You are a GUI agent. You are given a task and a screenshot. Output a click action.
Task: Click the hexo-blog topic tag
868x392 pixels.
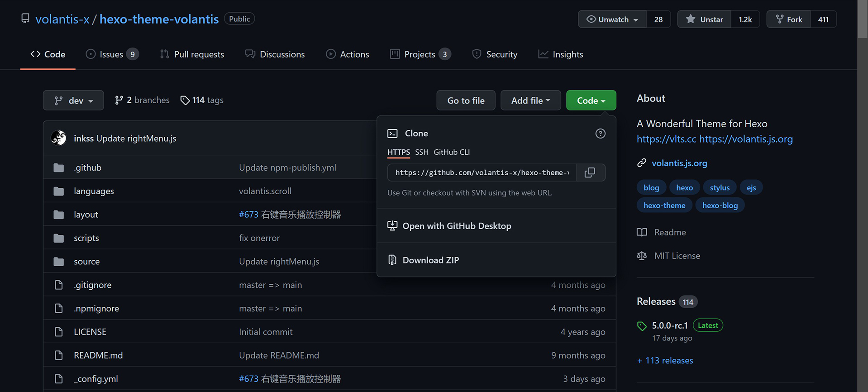click(x=720, y=205)
